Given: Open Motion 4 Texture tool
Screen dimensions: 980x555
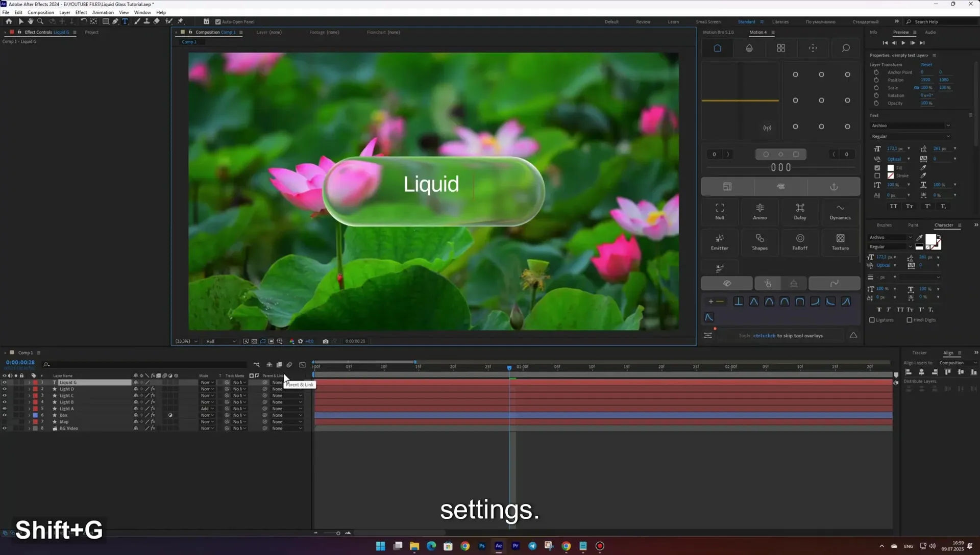Looking at the screenshot, I should click(x=840, y=242).
